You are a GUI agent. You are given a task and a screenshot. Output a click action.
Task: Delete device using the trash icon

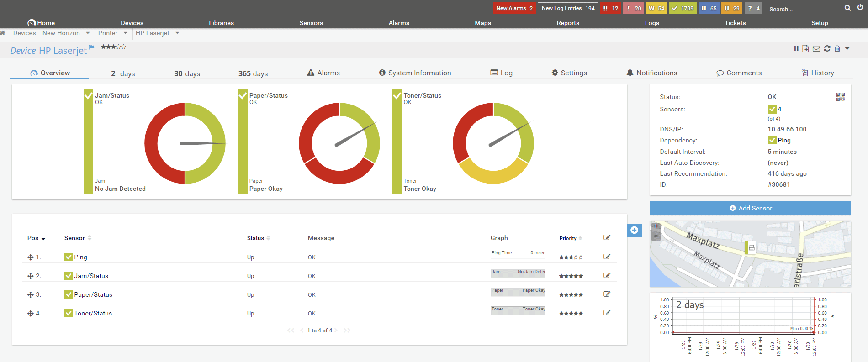[837, 48]
